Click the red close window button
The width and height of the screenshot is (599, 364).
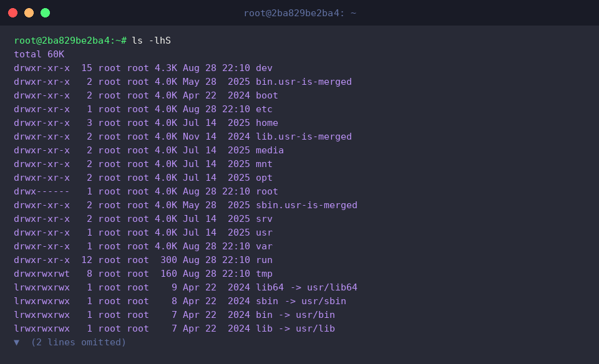12,13
